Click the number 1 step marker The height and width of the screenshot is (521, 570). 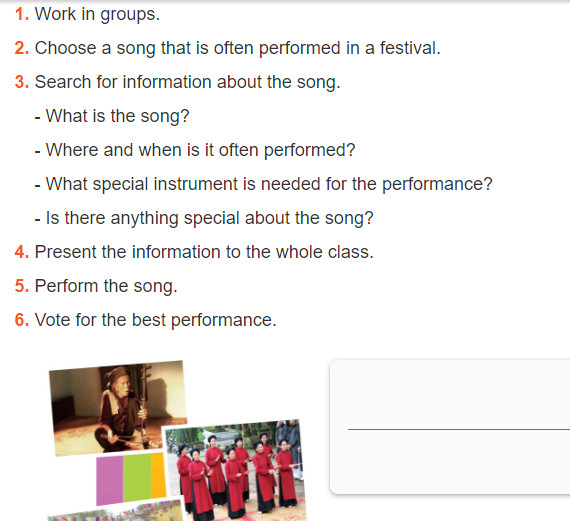pyautogui.click(x=22, y=14)
